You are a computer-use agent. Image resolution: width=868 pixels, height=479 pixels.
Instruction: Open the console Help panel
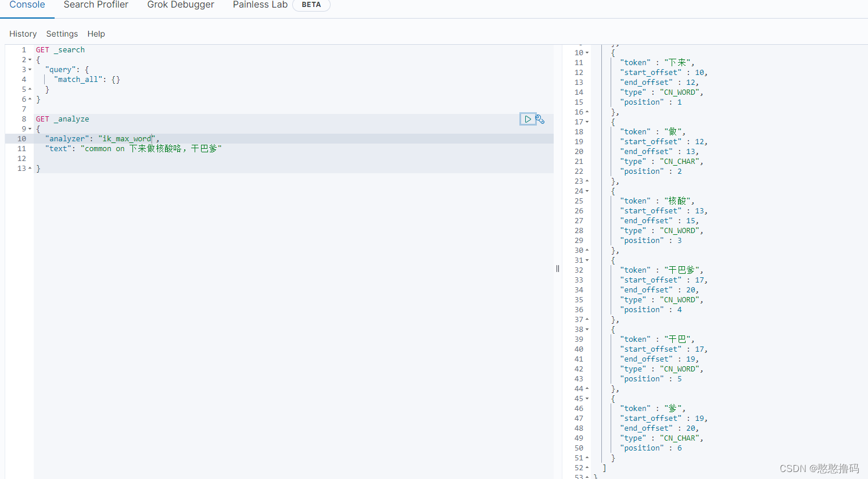pos(96,34)
